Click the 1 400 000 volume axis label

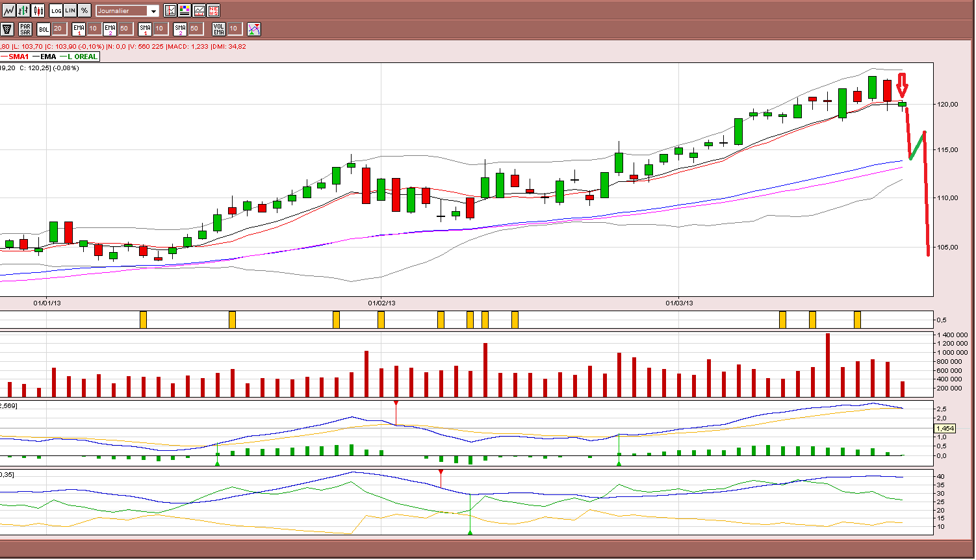tap(952, 335)
